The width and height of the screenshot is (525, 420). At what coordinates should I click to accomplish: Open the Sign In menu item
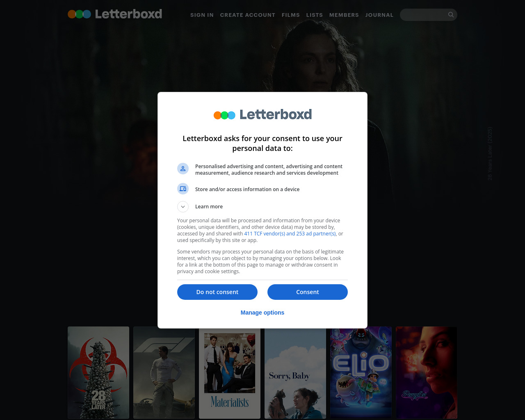[202, 15]
